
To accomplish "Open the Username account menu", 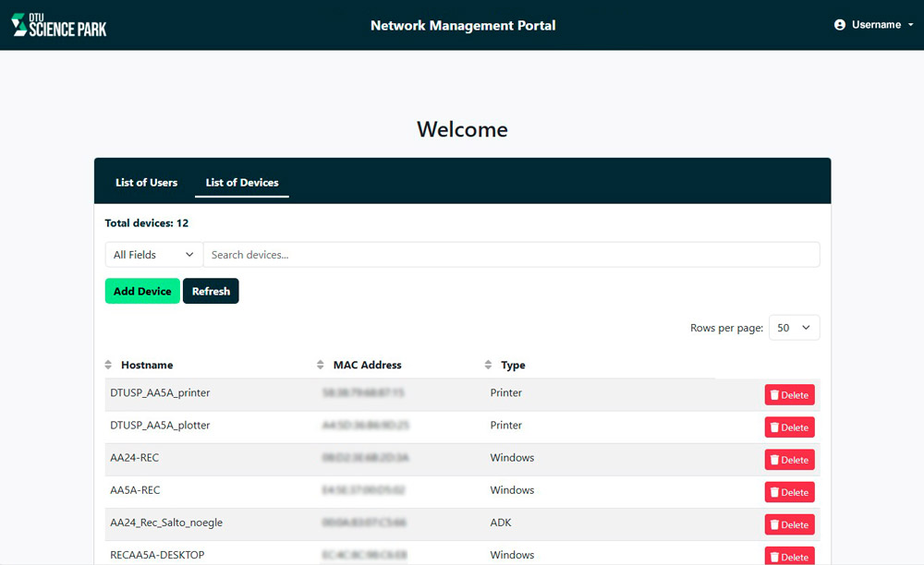I will pos(875,25).
